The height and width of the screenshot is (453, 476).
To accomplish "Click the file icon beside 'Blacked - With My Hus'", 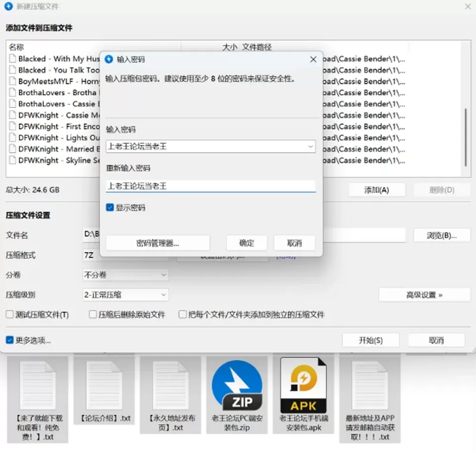I will pyautogui.click(x=12, y=58).
